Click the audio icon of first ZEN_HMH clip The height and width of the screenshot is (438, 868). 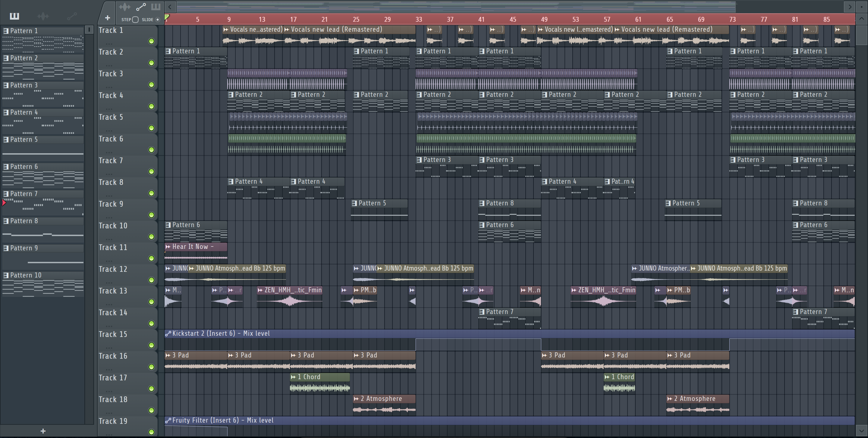tap(260, 290)
